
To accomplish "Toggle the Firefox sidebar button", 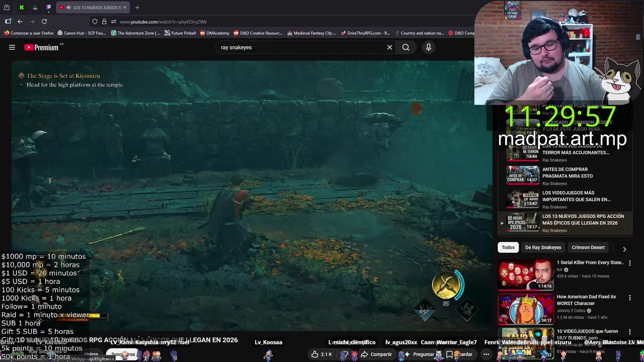I will click(x=8, y=22).
